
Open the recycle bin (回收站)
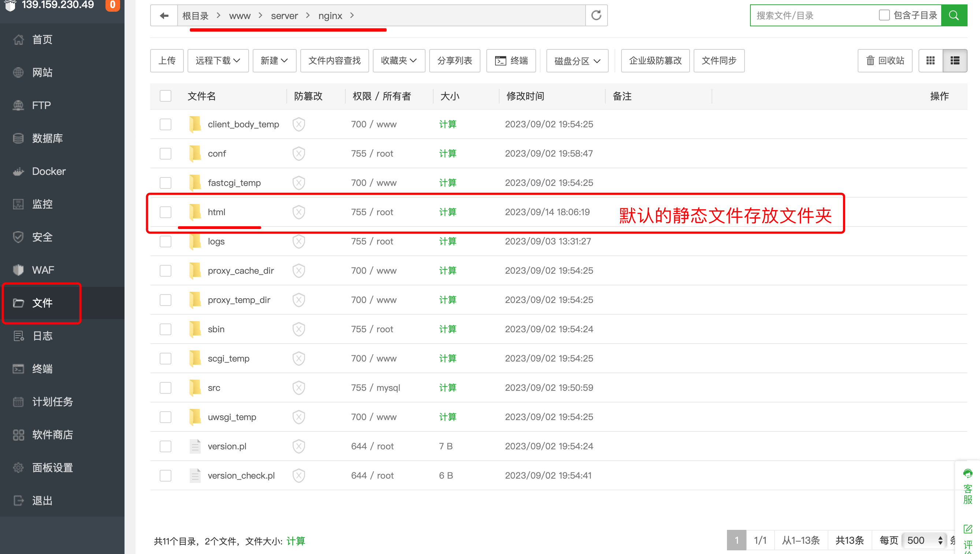pyautogui.click(x=885, y=60)
